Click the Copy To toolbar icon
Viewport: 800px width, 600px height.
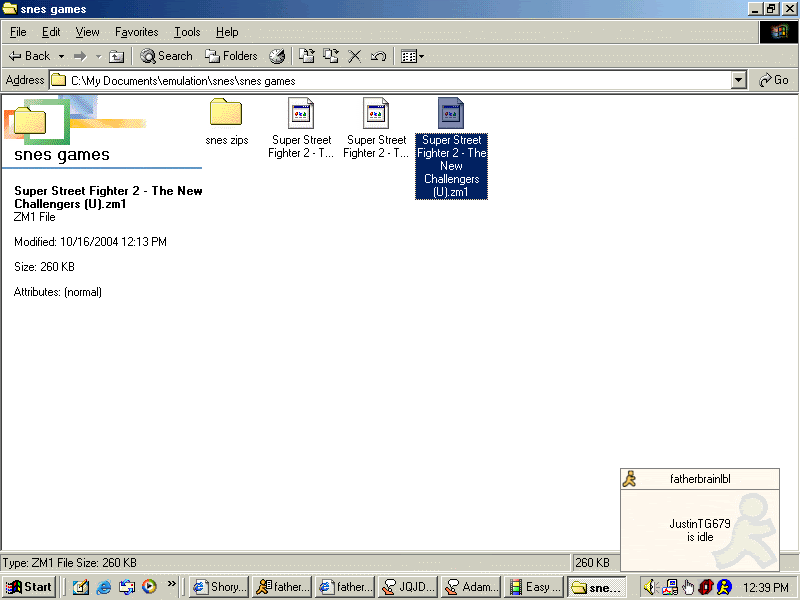[x=331, y=56]
